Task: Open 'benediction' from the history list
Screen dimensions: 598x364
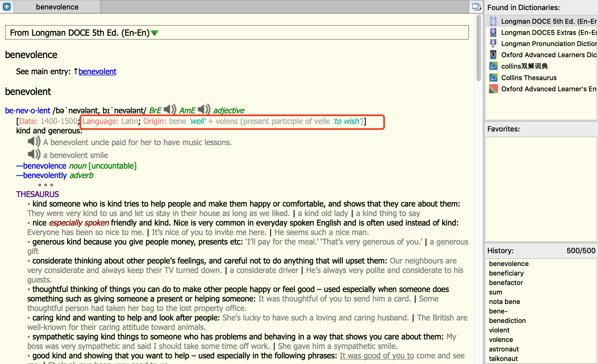Action: [x=507, y=320]
